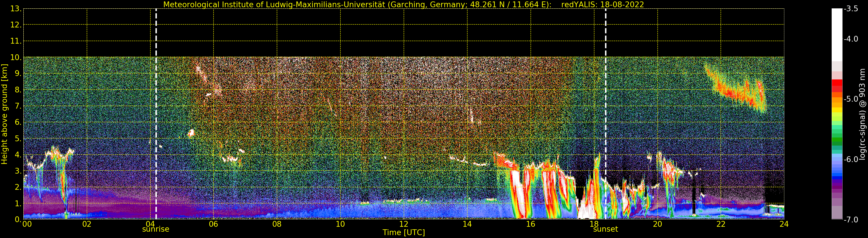Click the time tick label 24
This screenshot has width=868, height=238.
coord(784,224)
